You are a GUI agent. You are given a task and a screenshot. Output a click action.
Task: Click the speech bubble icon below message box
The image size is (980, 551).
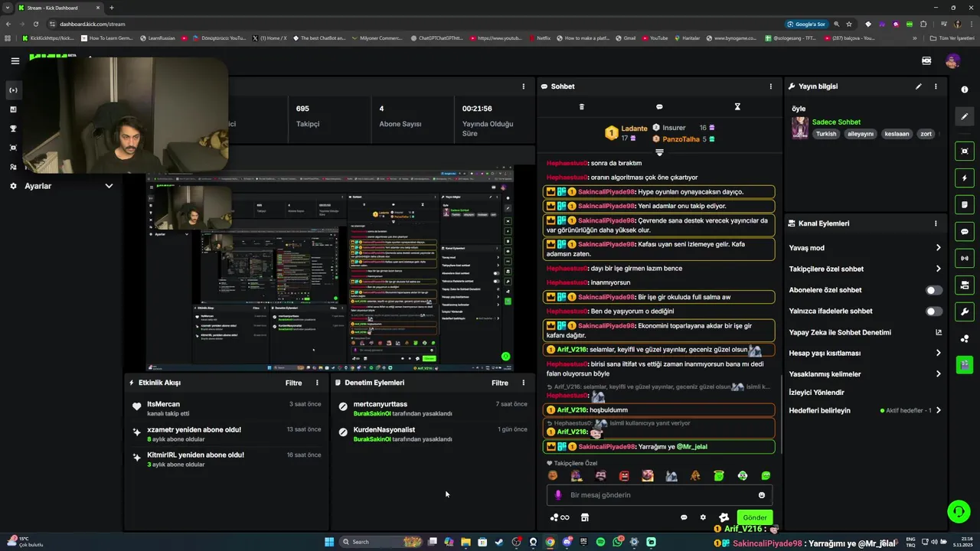click(x=684, y=517)
